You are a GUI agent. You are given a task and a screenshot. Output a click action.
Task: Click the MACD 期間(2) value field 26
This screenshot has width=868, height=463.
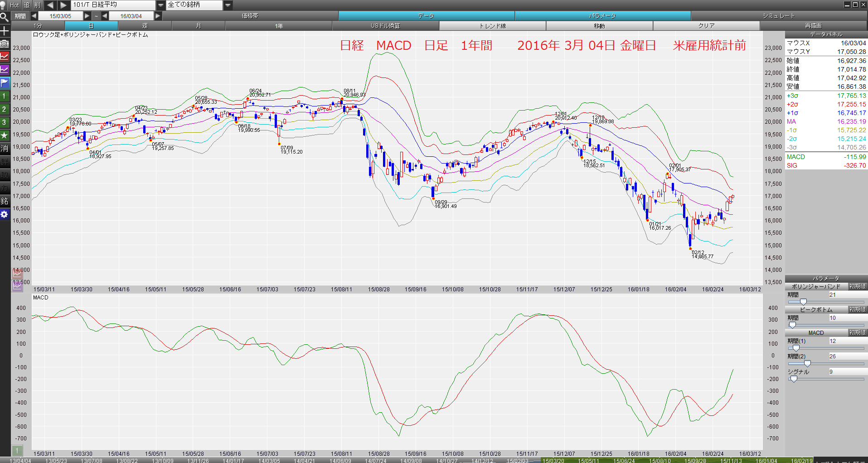pos(848,357)
